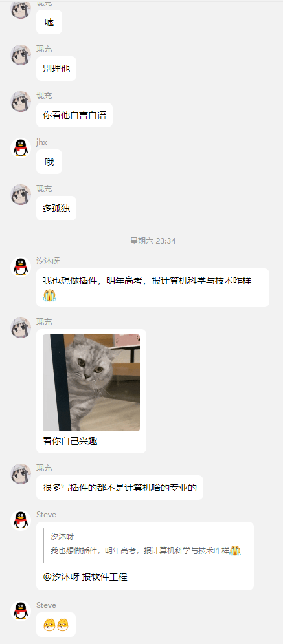Click the 很多写插件的都不是计算机啥的专业的 message
The height and width of the screenshot is (644, 283).
(x=120, y=488)
